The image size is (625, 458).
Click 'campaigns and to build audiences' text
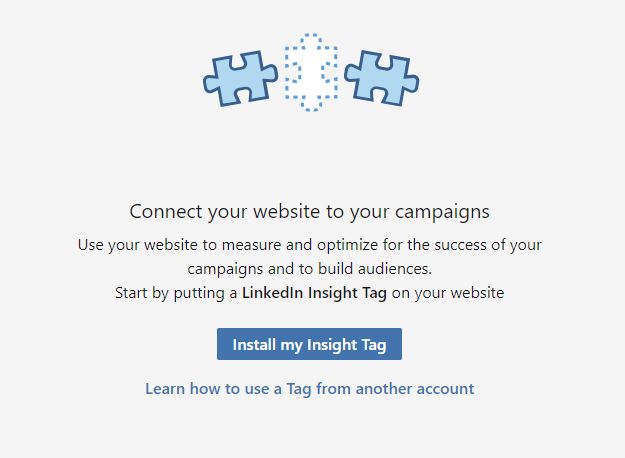[x=310, y=269]
